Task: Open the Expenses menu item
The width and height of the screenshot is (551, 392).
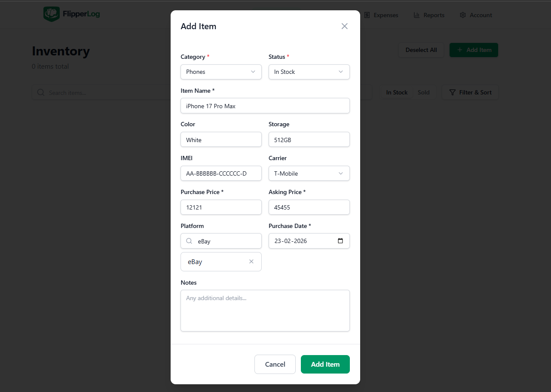Action: [381, 15]
